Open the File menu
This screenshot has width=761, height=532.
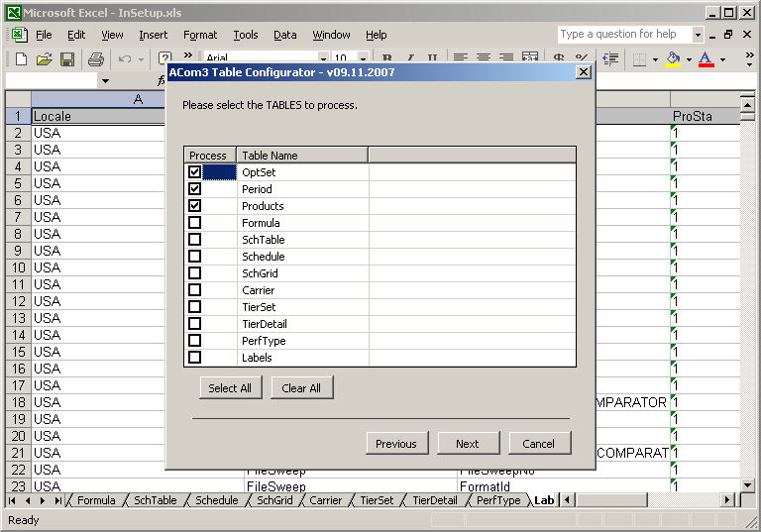[x=44, y=35]
